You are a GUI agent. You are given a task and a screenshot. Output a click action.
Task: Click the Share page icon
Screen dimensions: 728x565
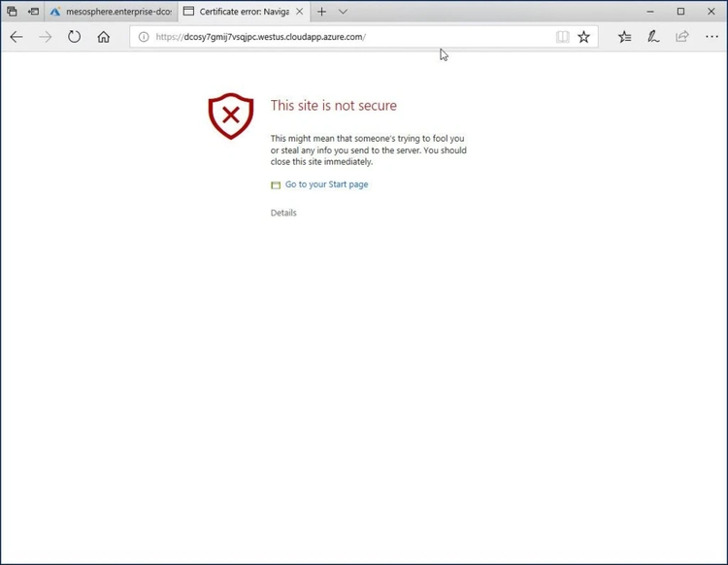pyautogui.click(x=682, y=37)
